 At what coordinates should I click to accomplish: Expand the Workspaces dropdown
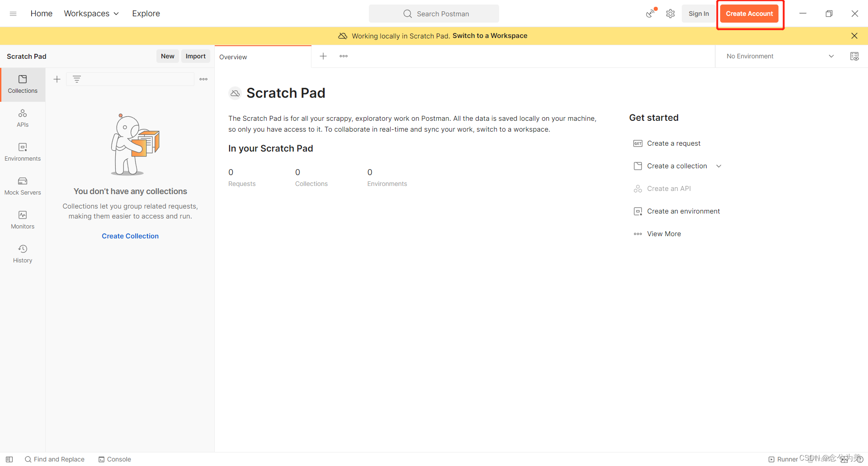91,14
